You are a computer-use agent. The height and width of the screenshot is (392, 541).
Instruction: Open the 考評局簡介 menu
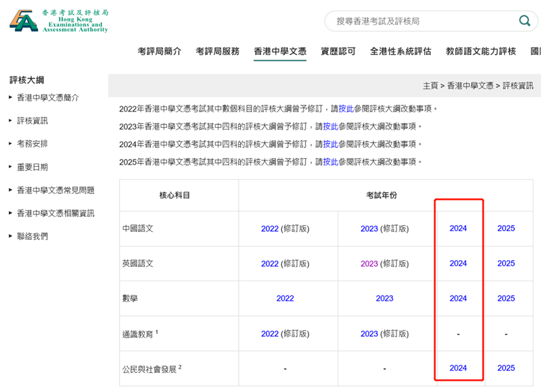(159, 51)
